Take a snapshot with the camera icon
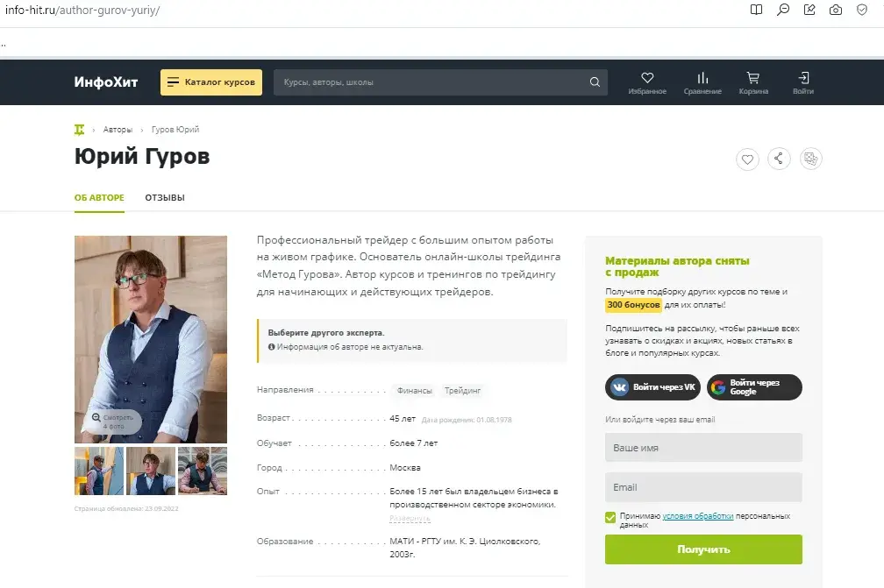 [836, 10]
